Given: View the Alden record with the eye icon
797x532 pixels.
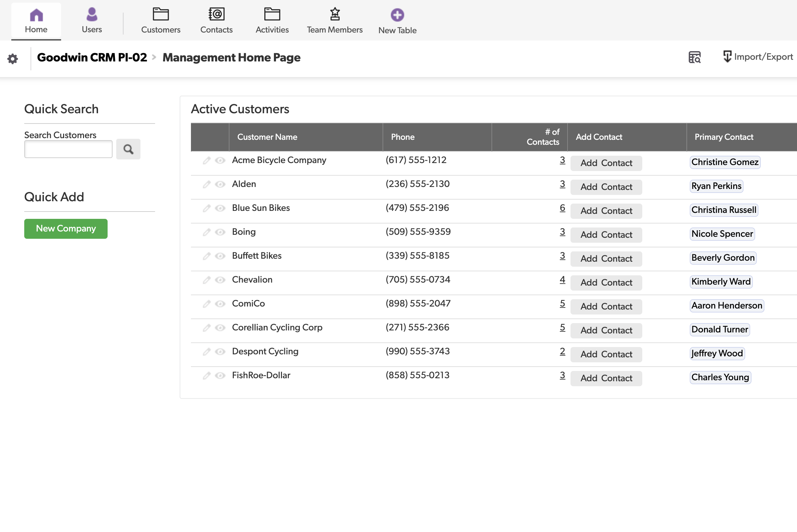Looking at the screenshot, I should tap(220, 185).
